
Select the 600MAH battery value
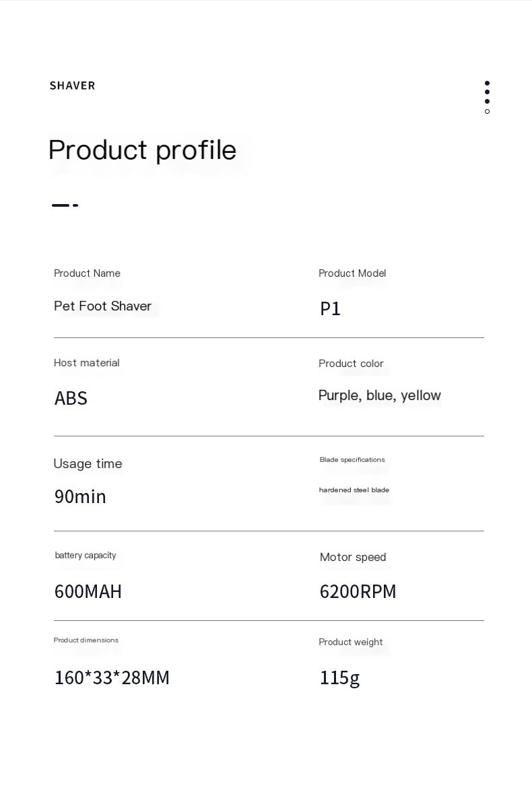click(88, 591)
